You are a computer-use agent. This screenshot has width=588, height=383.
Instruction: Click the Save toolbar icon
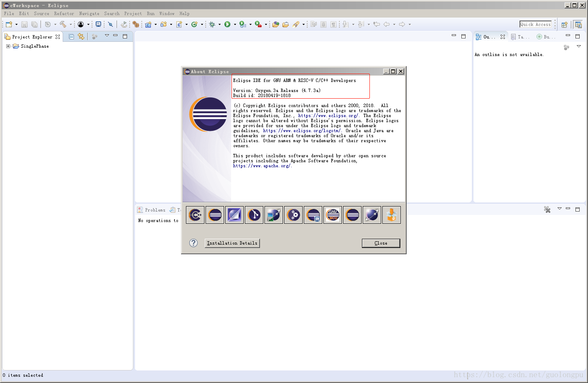(x=24, y=25)
